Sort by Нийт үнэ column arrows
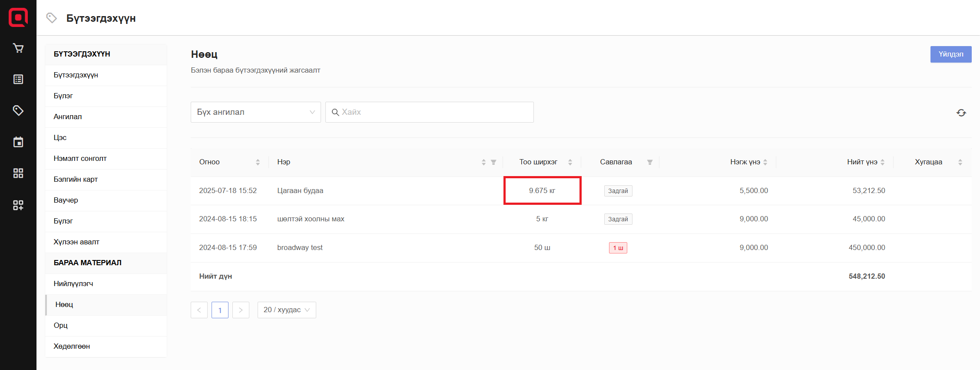 pyautogui.click(x=882, y=162)
